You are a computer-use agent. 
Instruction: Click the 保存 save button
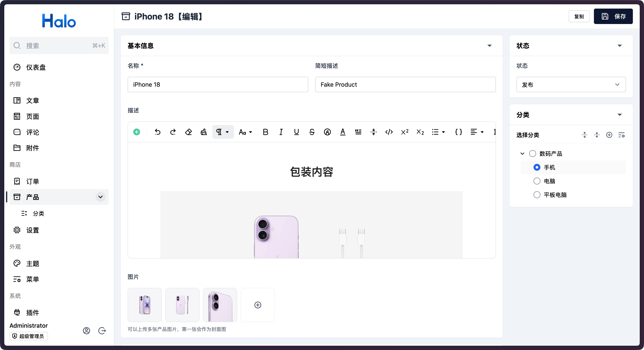pyautogui.click(x=613, y=17)
